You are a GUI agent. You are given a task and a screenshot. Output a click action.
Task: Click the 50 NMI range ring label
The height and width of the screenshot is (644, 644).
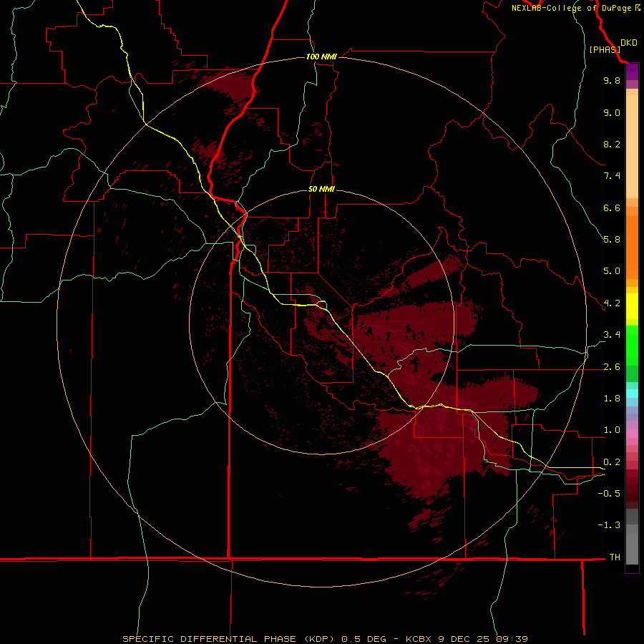tap(321, 189)
